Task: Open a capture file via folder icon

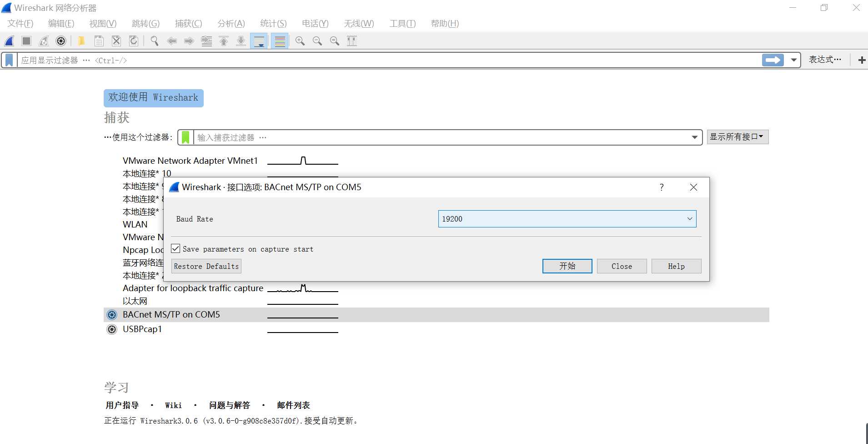Action: tap(81, 41)
